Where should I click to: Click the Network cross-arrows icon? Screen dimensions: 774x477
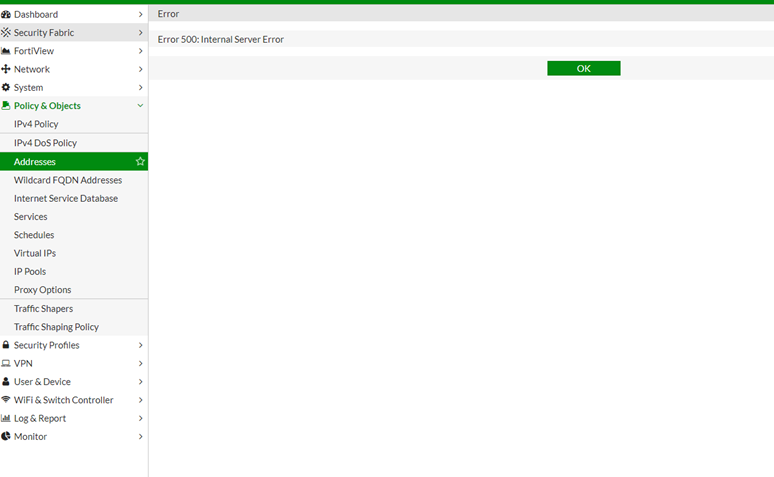pyautogui.click(x=6, y=69)
